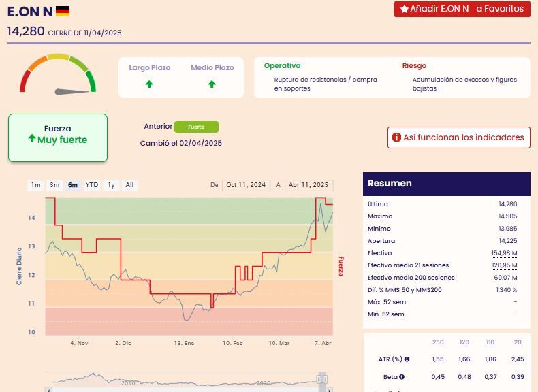Viewport: 538px width, 392px height.
Task: Click the green Largo Plazo up arrow
Action: tap(149, 84)
